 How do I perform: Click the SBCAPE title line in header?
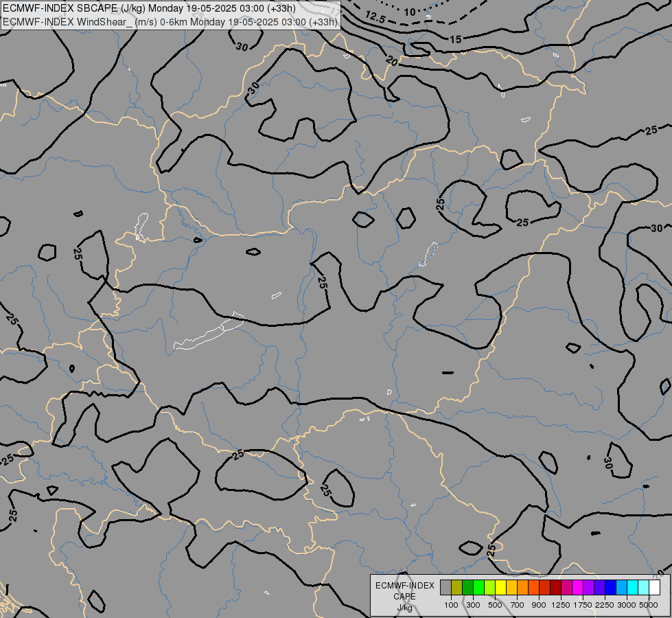149,8
